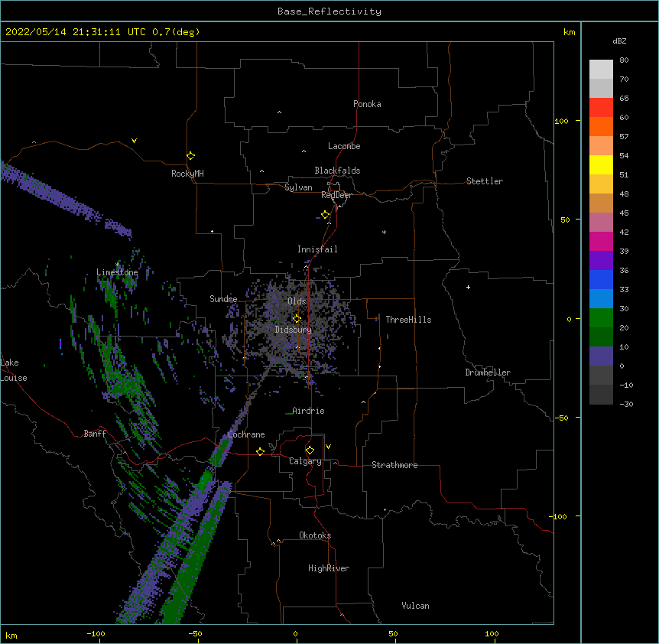Image resolution: width=659 pixels, height=644 pixels.
Task: Click the Vulcan label
Action: pos(415,606)
